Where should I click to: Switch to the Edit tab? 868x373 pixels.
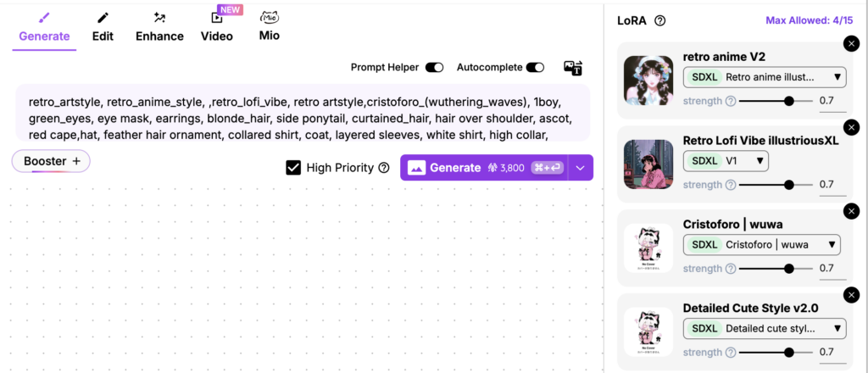[x=103, y=27]
